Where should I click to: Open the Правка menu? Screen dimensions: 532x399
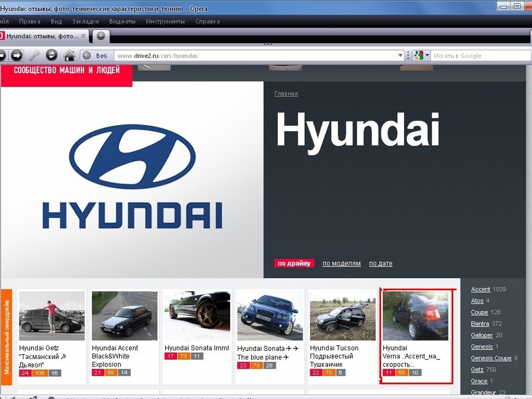pos(29,22)
